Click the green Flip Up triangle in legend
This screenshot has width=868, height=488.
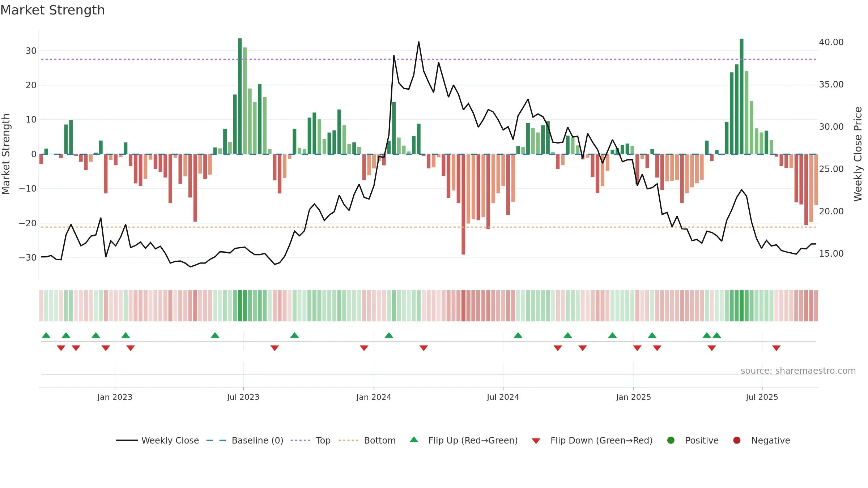[x=414, y=440]
